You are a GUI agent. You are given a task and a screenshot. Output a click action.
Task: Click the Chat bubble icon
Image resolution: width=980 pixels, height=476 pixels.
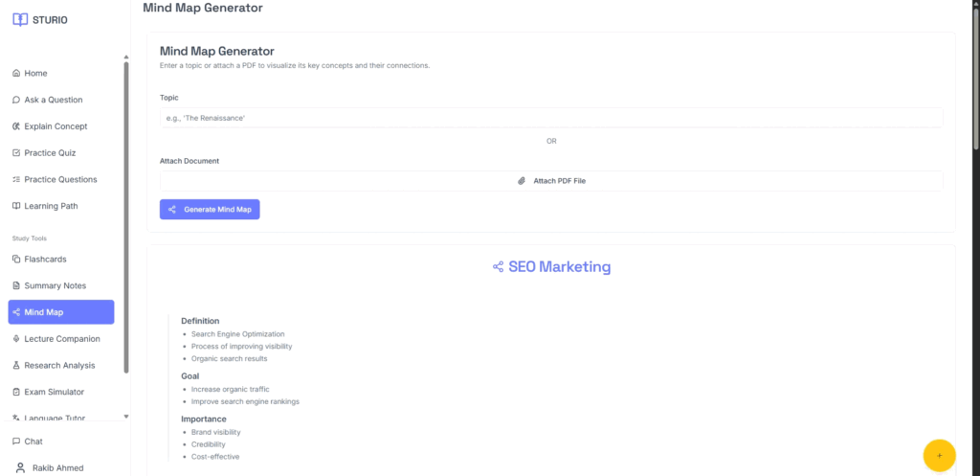(16, 442)
